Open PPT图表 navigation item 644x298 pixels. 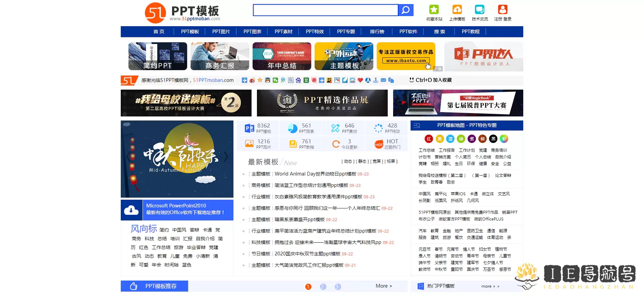coord(252,32)
